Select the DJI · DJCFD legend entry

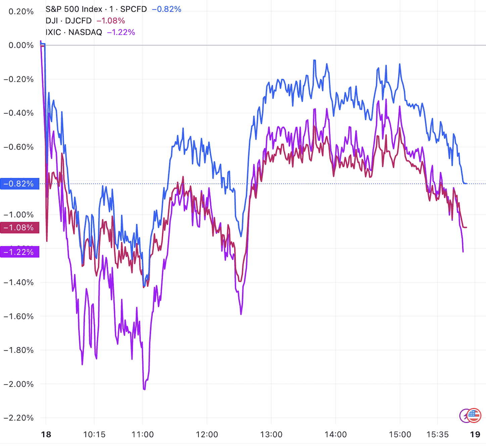point(68,21)
